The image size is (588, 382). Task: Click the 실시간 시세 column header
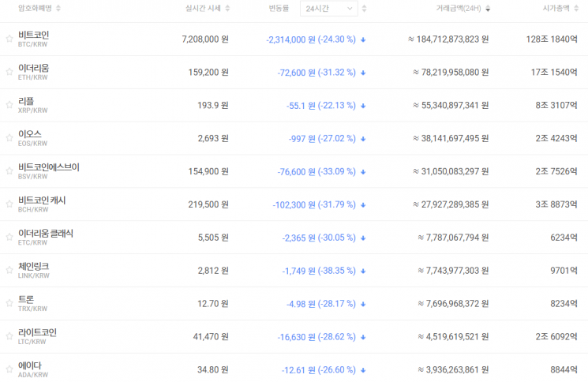click(x=203, y=8)
